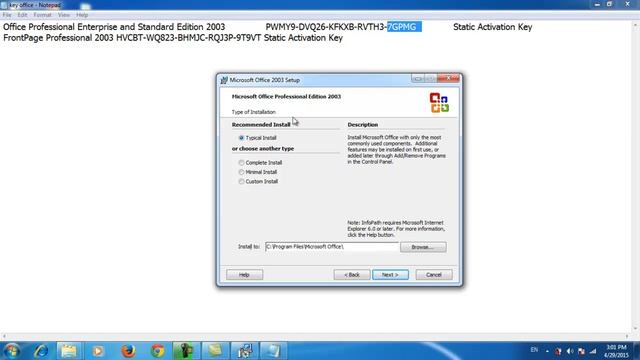This screenshot has width=640, height=360.
Task: Click the Install to path field
Action: coord(331,247)
